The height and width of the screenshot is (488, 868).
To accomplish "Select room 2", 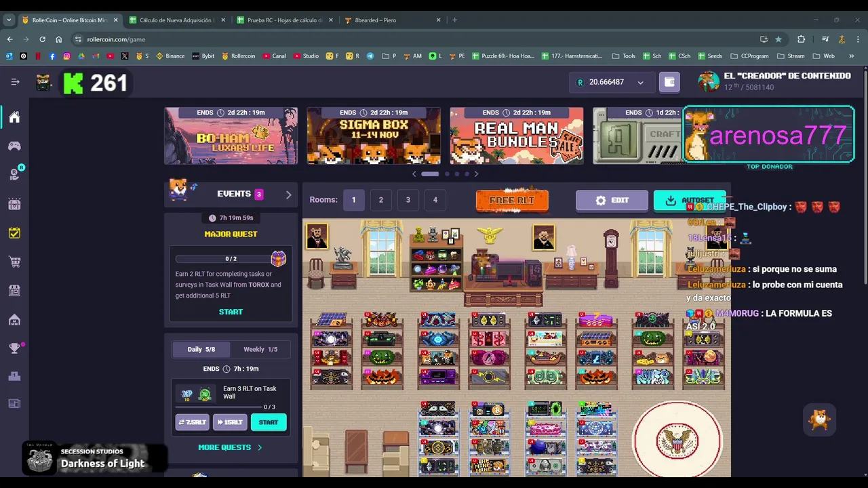I will point(380,200).
